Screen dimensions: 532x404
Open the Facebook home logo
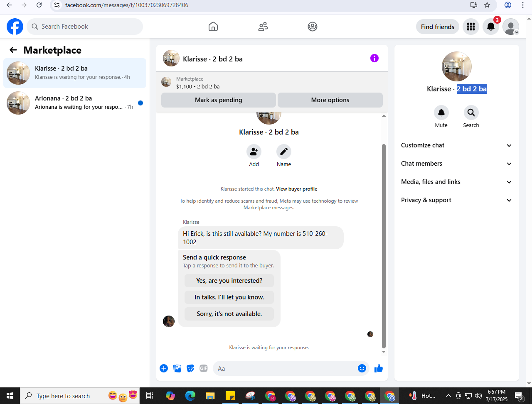[15, 27]
